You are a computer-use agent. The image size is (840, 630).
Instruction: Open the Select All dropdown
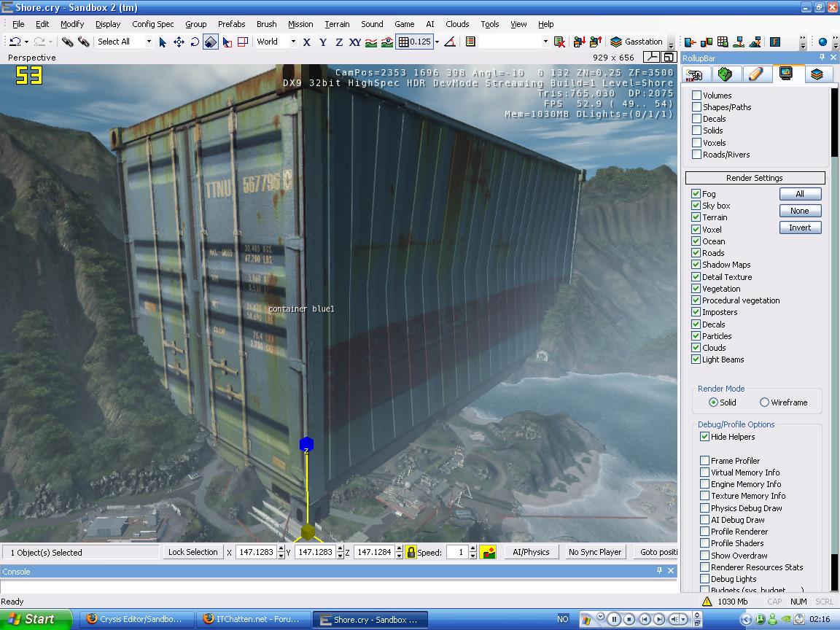[x=149, y=42]
